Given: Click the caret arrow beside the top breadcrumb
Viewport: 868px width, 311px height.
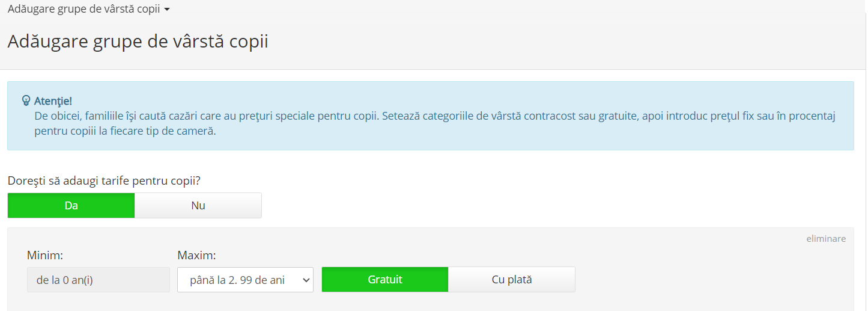Looking at the screenshot, I should (167, 10).
